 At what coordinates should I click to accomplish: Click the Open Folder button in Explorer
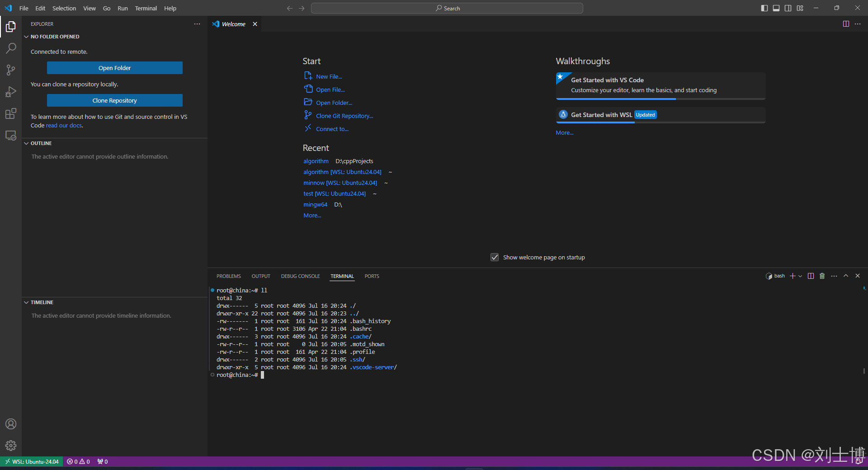(115, 68)
